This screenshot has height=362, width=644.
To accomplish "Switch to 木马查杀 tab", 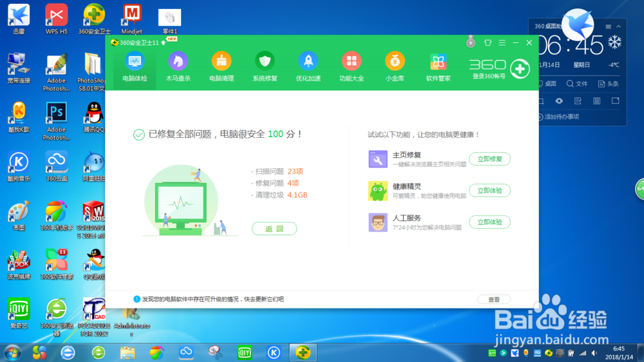I will [178, 68].
